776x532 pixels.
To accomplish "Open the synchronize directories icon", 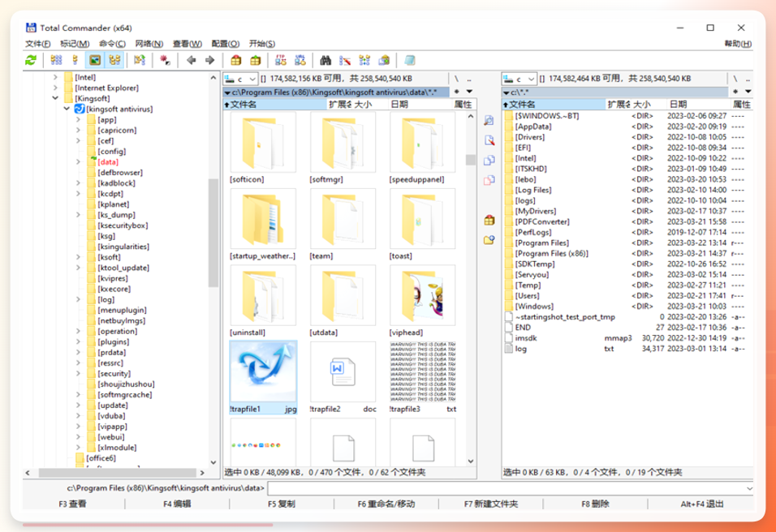I will coord(364,60).
